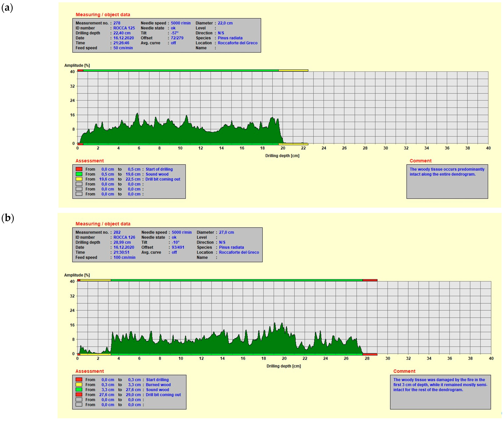Screen dimensions: 504x421
Task: Click the red Start of drilling swatch in panel (a)
Action: tap(79, 169)
